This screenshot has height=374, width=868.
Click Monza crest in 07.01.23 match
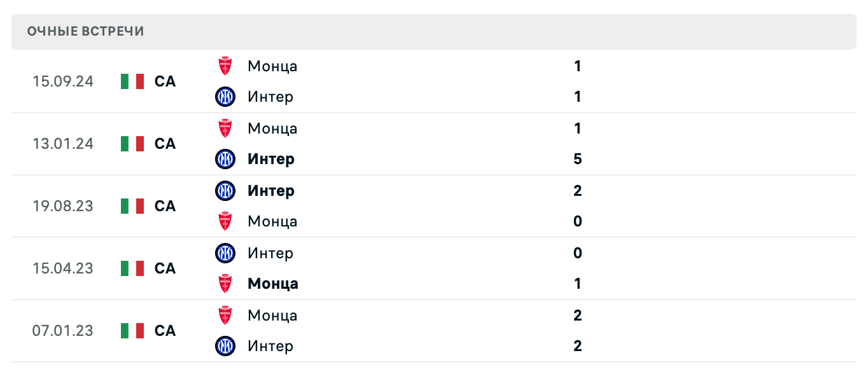[x=225, y=315]
